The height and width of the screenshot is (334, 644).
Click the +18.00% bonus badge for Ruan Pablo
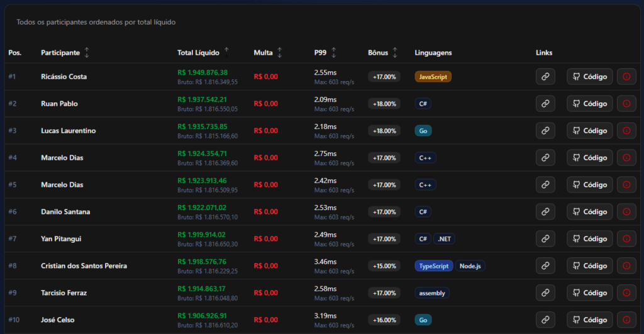[x=384, y=104]
